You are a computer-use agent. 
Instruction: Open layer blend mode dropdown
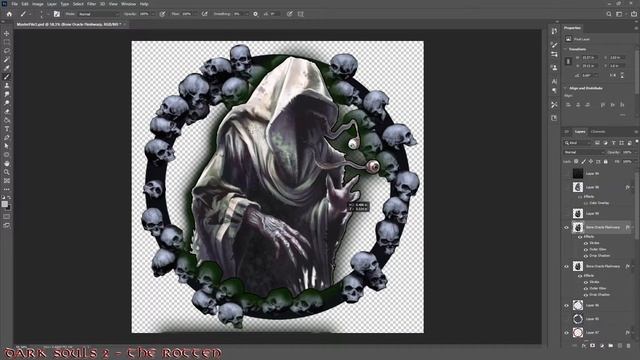[x=584, y=152]
